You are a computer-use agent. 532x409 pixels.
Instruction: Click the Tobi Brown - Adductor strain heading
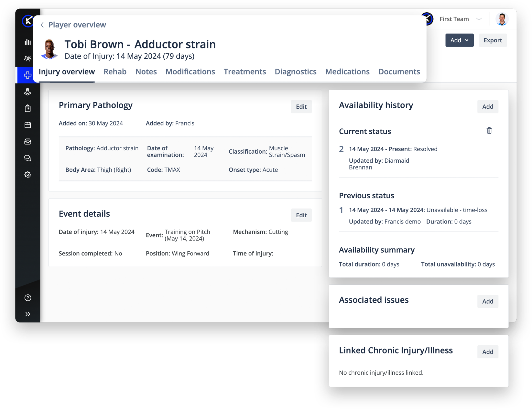[x=140, y=44]
